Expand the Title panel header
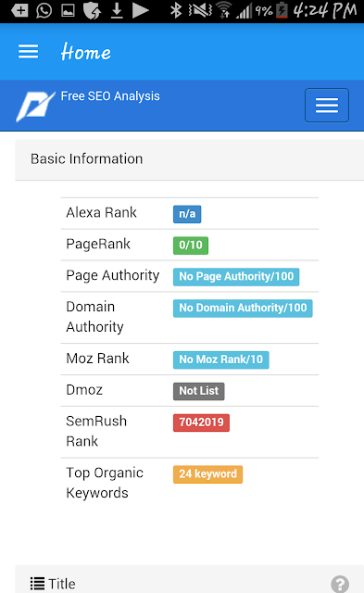The height and width of the screenshot is (593, 364). coord(189,579)
